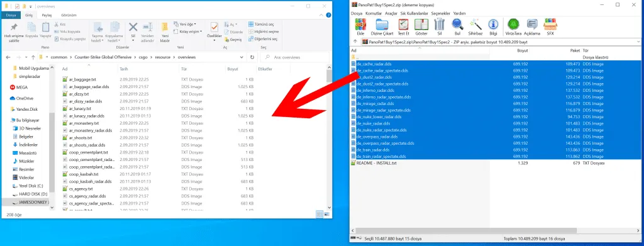Click the Sil trash icon in WinRAR
The height and width of the screenshot is (246, 644).
click(439, 26)
